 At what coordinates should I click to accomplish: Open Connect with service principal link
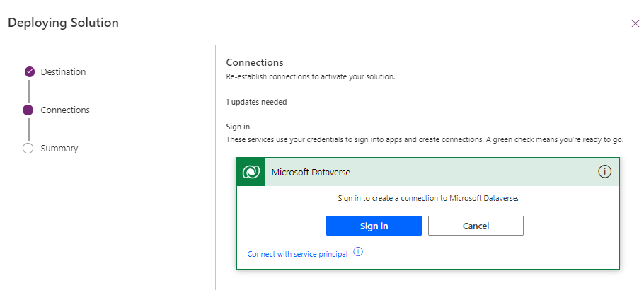pos(297,254)
